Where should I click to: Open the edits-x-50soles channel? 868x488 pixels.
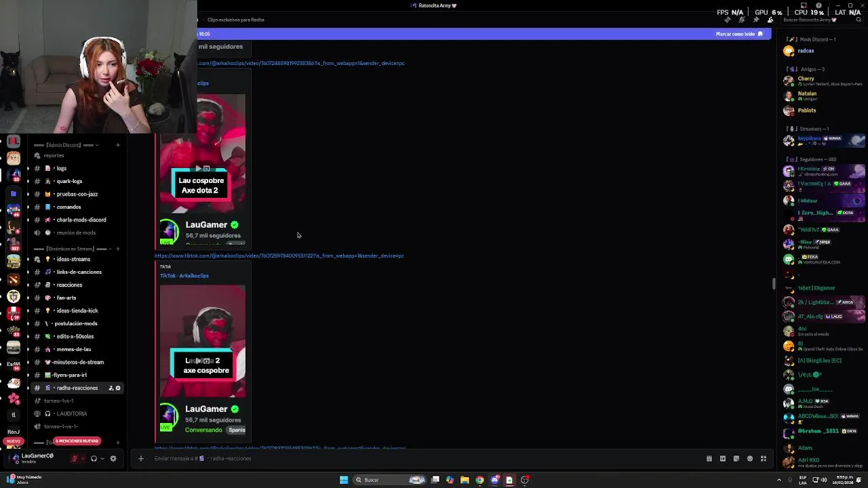pyautogui.click(x=77, y=336)
